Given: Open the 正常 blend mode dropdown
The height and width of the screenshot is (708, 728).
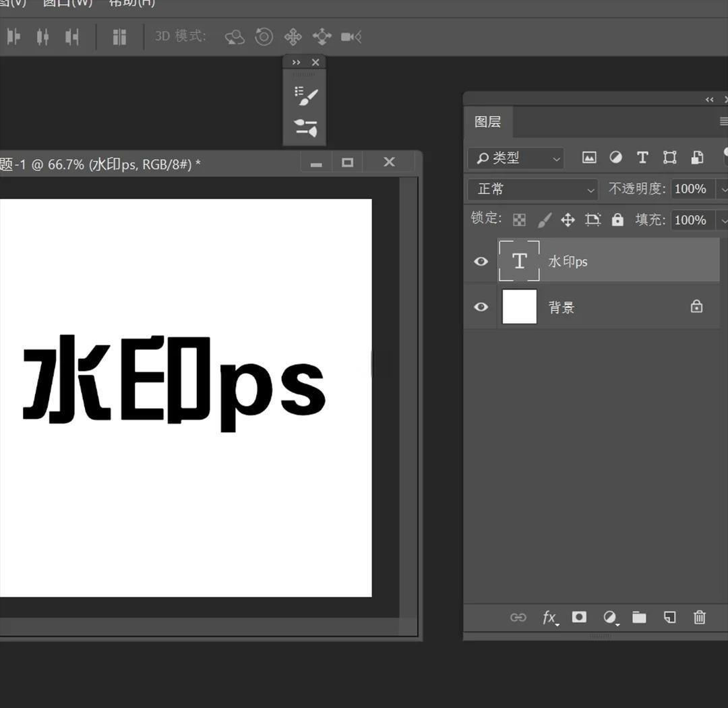Looking at the screenshot, I should [x=533, y=189].
